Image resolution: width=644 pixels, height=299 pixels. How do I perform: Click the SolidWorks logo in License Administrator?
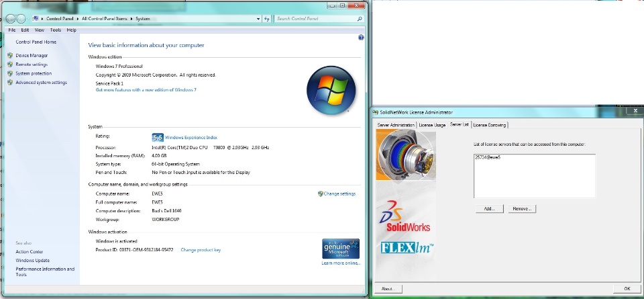click(x=405, y=216)
